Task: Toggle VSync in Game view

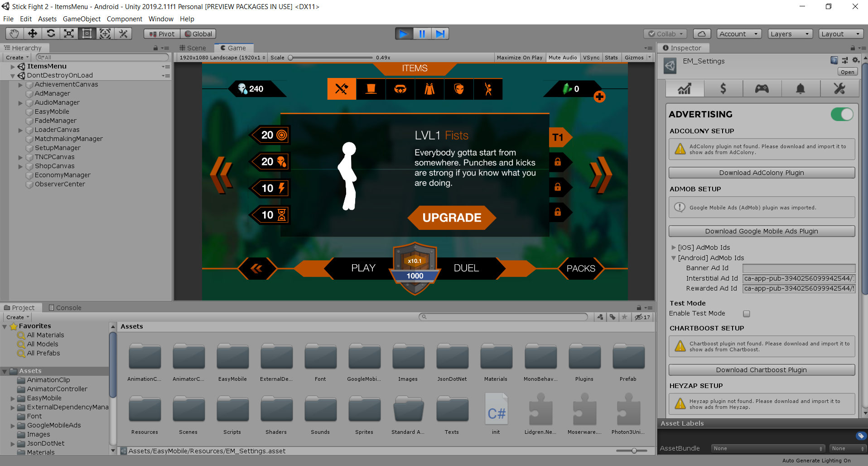Action: [591, 58]
